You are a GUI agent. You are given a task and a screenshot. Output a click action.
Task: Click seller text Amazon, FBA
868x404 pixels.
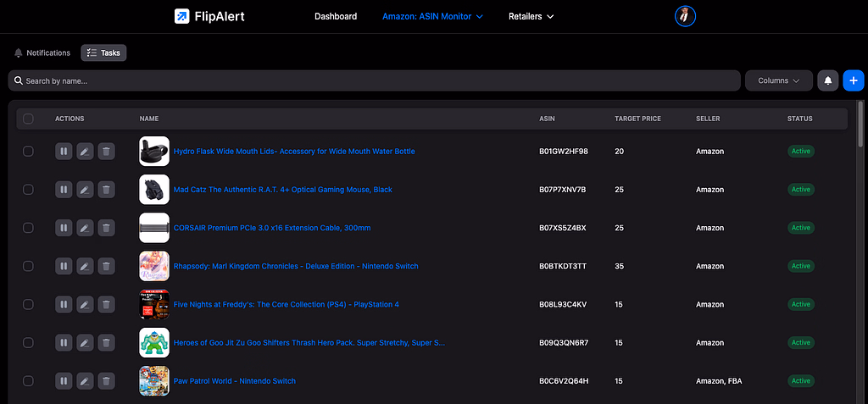click(719, 381)
